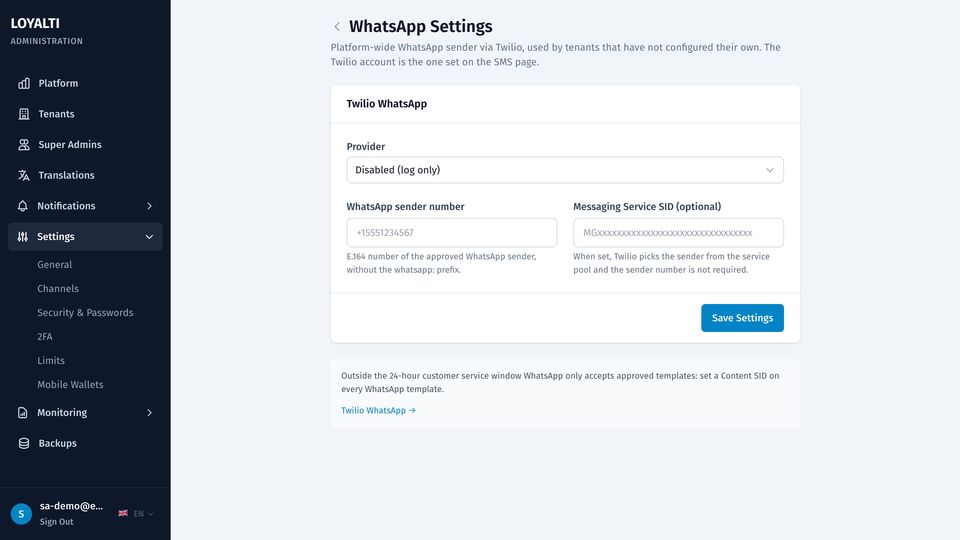
Task: Click the Translations language icon
Action: click(24, 175)
